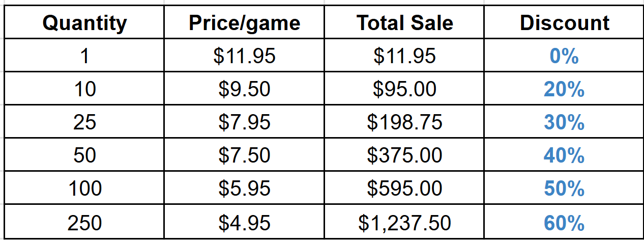Select the quantity 100 cell
Image resolution: width=644 pixels, height=240 pixels.
pos(84,189)
